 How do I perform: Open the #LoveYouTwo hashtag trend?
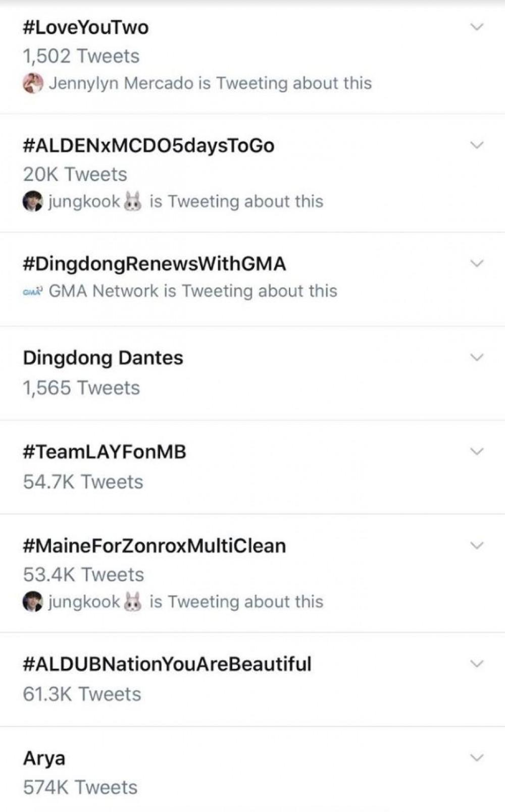coord(86,27)
